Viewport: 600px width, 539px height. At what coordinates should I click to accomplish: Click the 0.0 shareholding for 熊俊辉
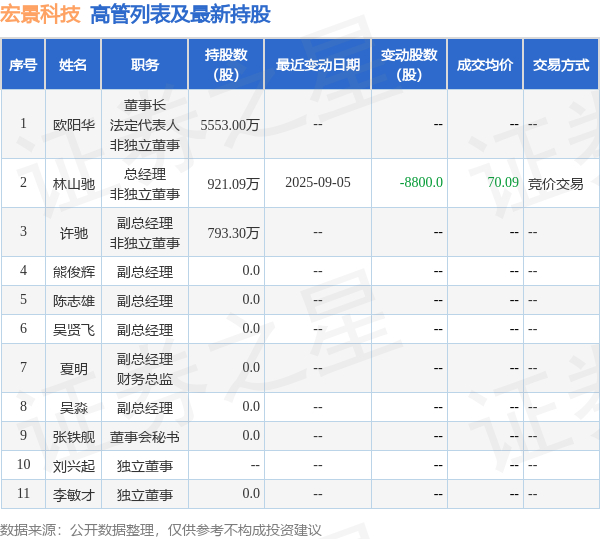pyautogui.click(x=251, y=270)
